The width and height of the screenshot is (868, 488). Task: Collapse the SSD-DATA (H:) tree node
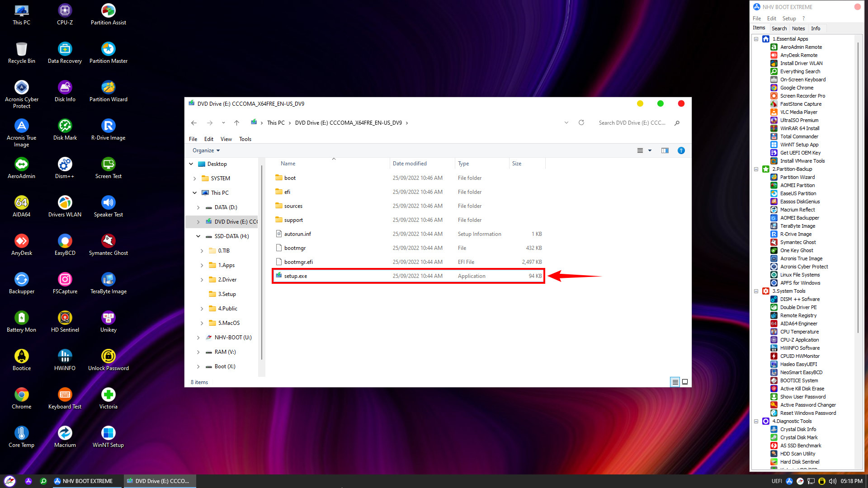198,236
